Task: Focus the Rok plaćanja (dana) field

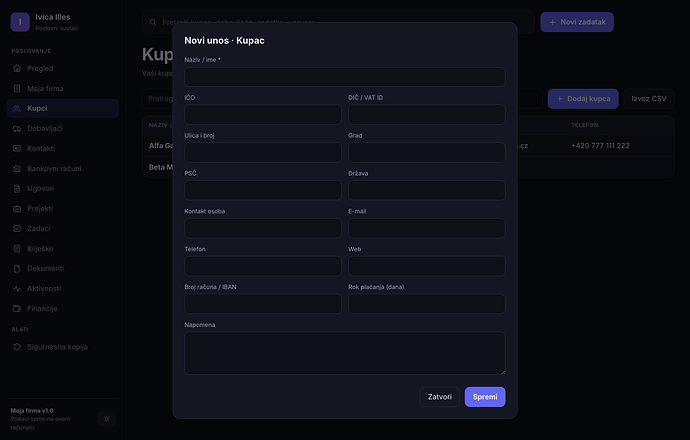Action: coord(427,304)
